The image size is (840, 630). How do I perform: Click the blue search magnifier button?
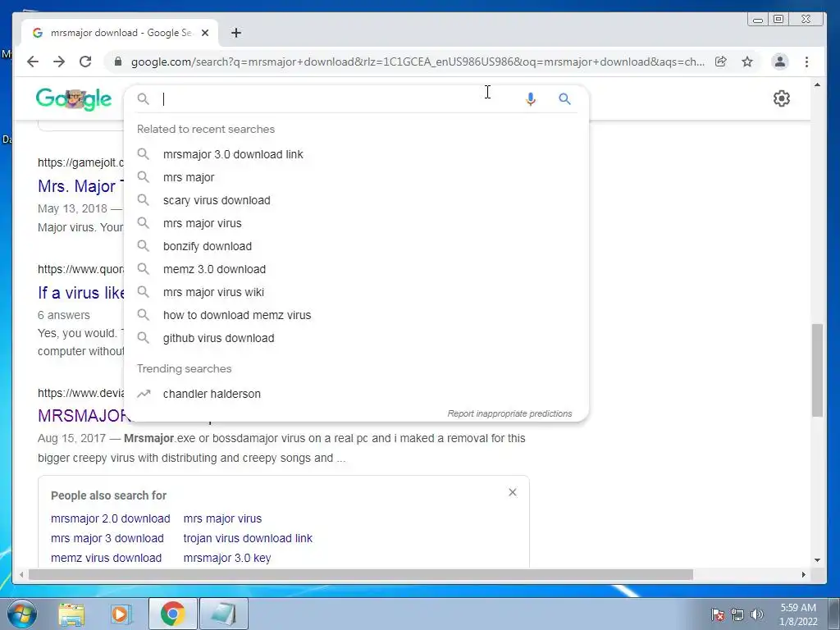click(564, 99)
